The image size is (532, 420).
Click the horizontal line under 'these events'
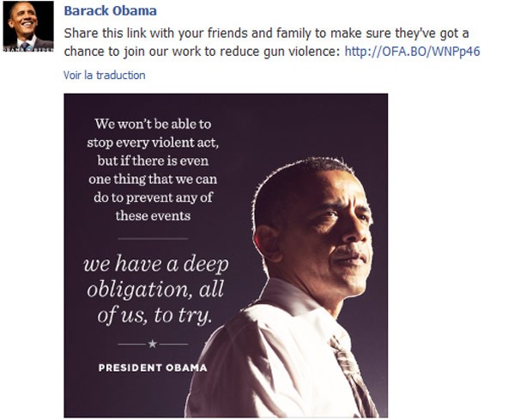pos(153,239)
